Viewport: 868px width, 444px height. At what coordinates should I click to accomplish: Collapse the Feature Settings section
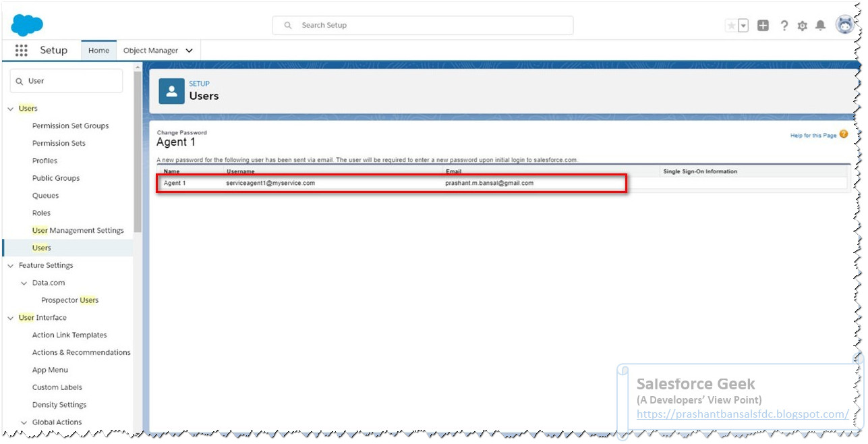tap(10, 266)
